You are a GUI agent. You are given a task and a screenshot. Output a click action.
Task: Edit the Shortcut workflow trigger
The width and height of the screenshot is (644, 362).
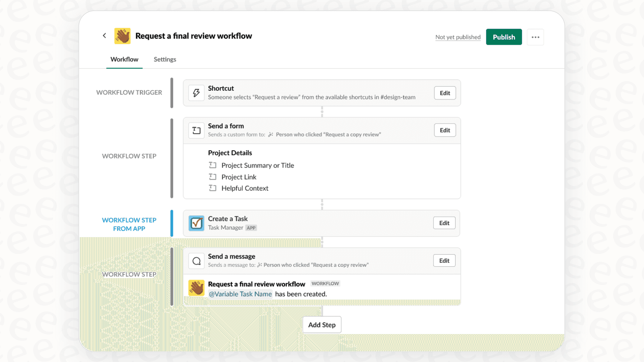coord(445,93)
